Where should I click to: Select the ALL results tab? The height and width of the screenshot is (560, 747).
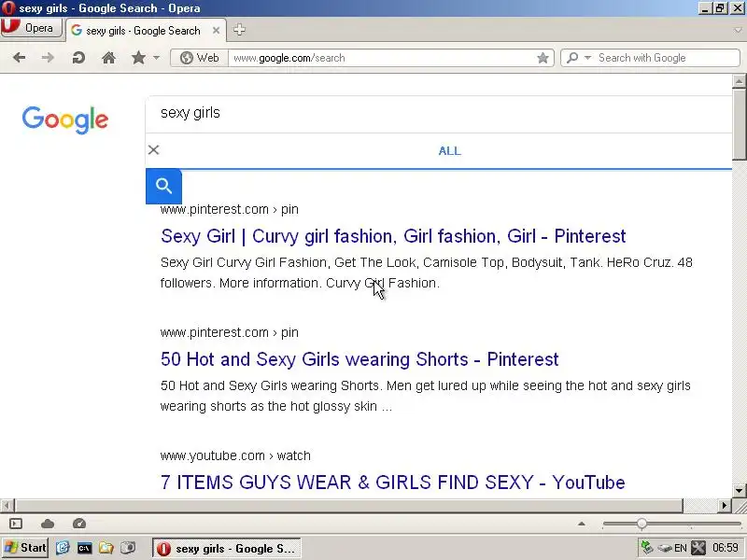(449, 151)
